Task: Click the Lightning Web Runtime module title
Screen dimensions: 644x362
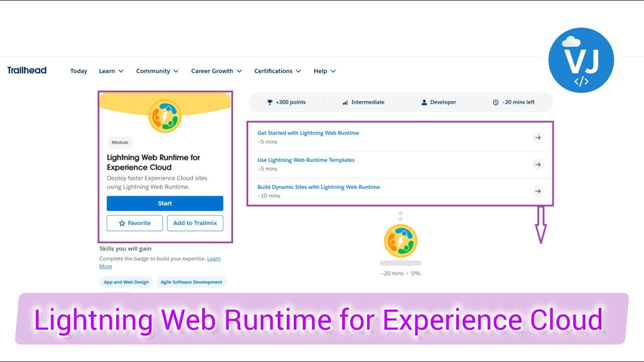Action: pyautogui.click(x=153, y=162)
